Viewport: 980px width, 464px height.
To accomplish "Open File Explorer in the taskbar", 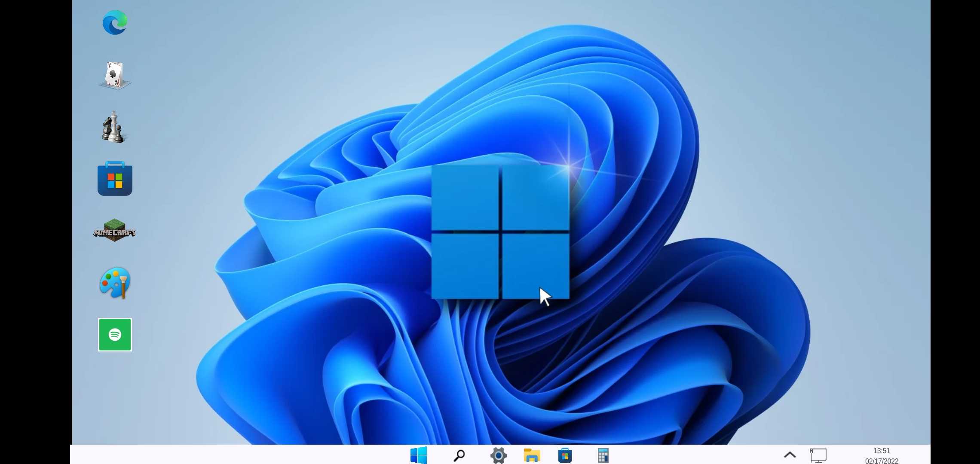I will [x=532, y=455].
